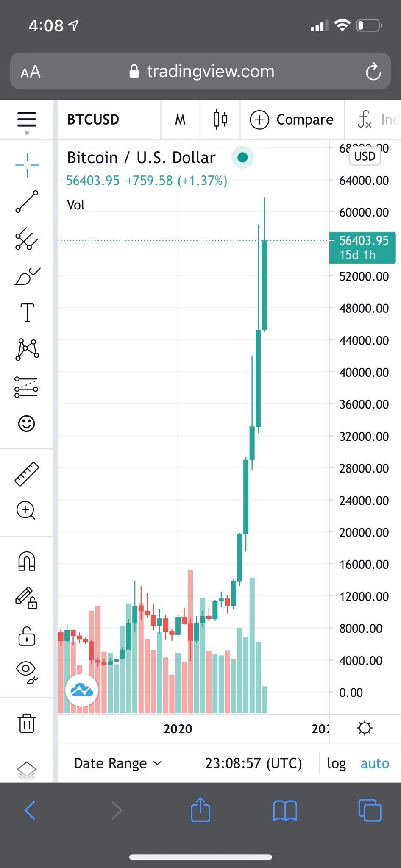Open the hamburger main menu

coord(27,120)
